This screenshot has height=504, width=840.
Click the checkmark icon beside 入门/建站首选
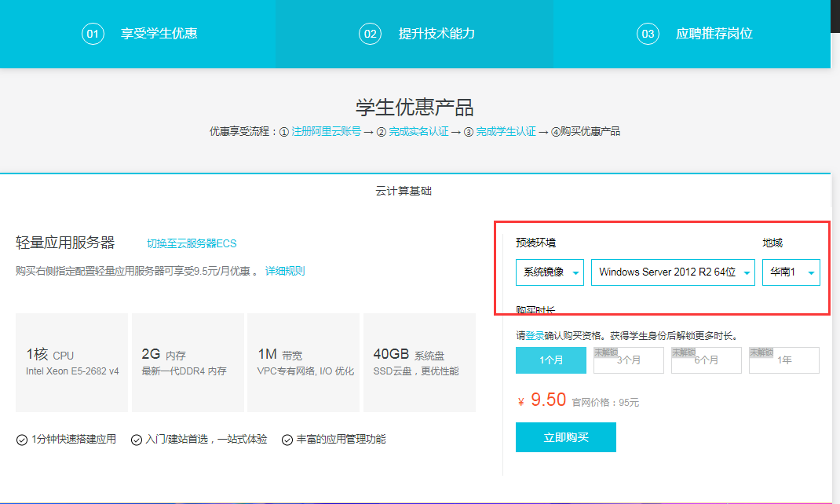137,440
